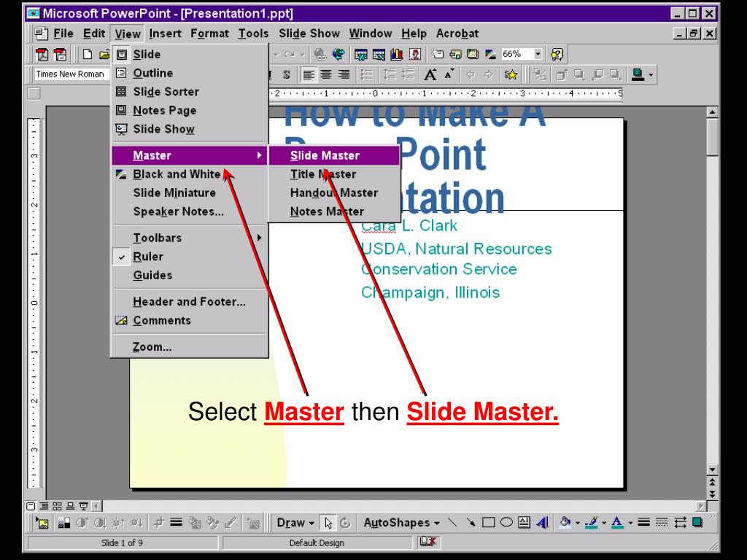Open the Shadow settings icon on Drawing toolbar
The image size is (747, 560).
(x=697, y=523)
